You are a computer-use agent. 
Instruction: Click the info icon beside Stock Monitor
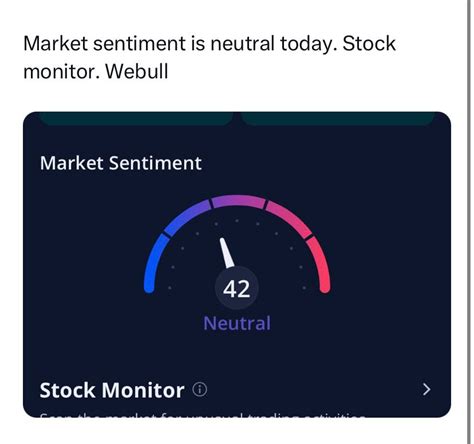pyautogui.click(x=200, y=389)
